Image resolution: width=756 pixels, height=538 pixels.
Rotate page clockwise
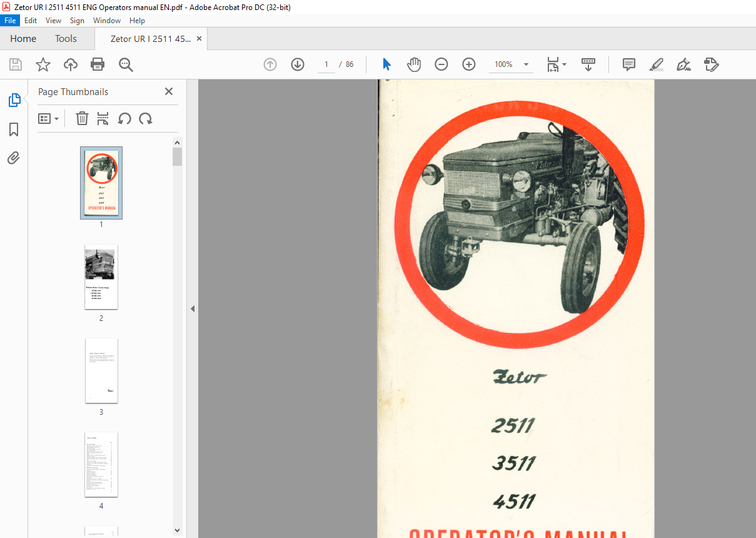146,118
